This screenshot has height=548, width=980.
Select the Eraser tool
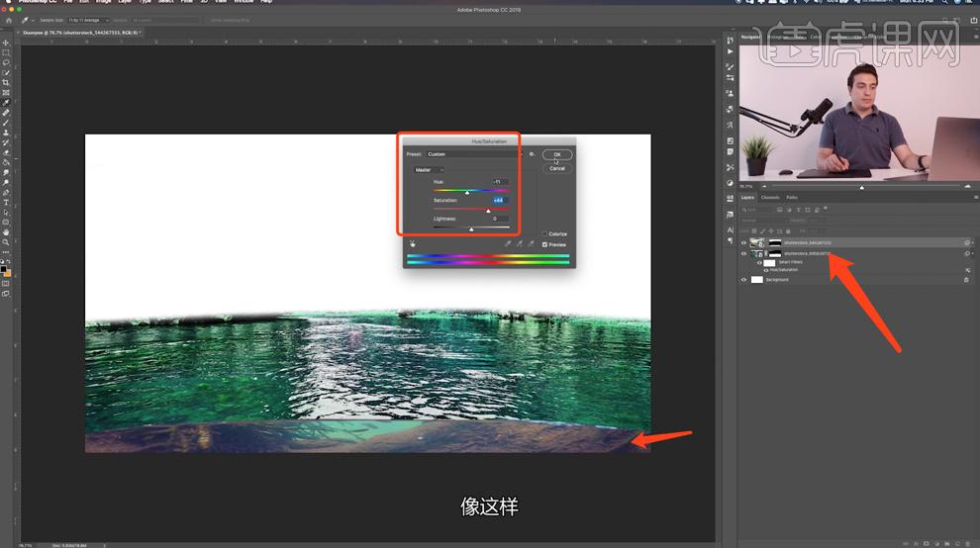coord(6,153)
